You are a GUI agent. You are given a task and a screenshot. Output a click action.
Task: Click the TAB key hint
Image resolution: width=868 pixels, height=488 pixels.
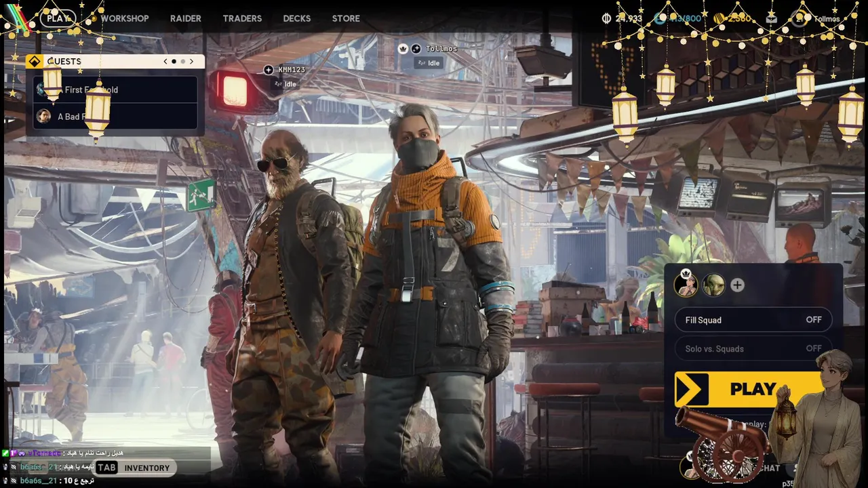pyautogui.click(x=106, y=468)
